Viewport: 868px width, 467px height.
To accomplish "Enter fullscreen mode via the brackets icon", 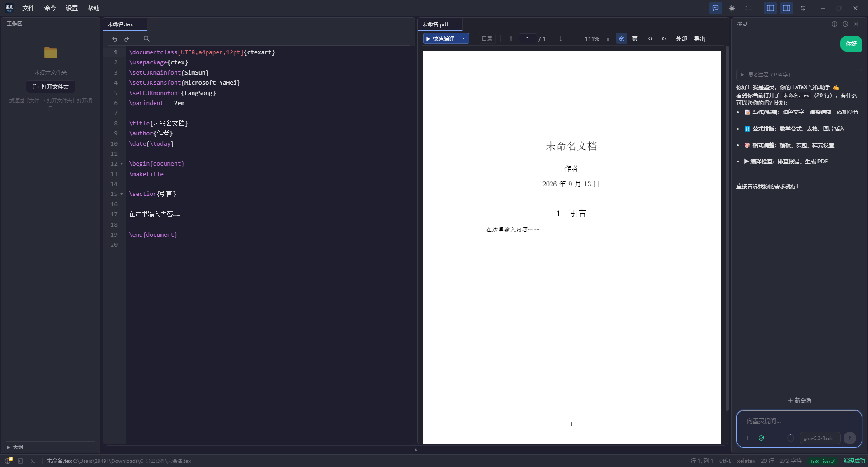I will (748, 8).
